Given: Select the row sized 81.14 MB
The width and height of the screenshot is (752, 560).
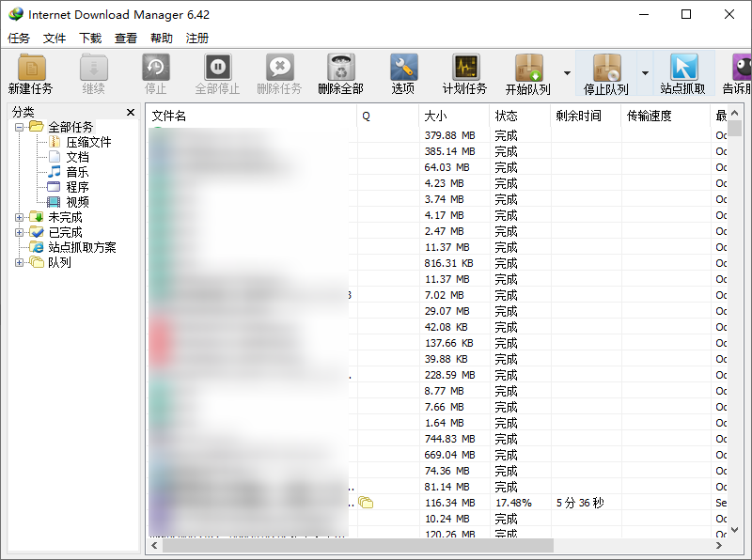Looking at the screenshot, I should pos(437,487).
